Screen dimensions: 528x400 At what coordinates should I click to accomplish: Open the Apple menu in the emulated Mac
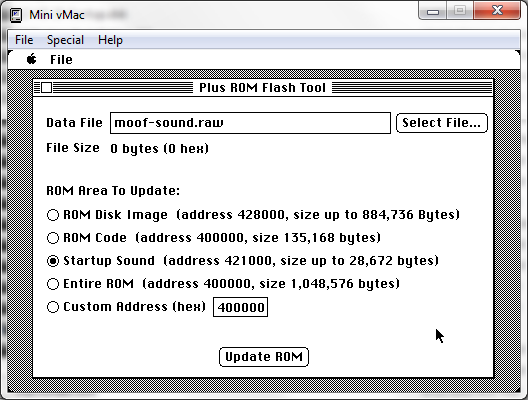click(32, 59)
